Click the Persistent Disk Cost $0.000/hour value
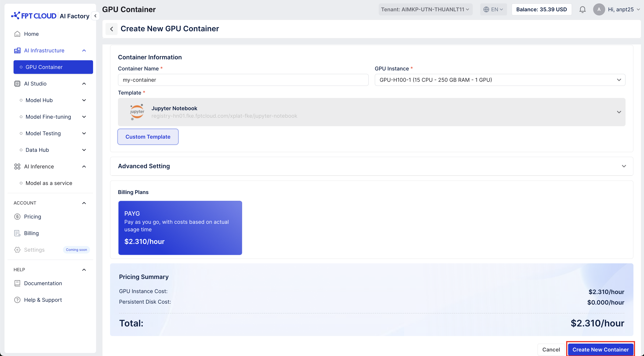This screenshot has width=644, height=356. pos(606,303)
